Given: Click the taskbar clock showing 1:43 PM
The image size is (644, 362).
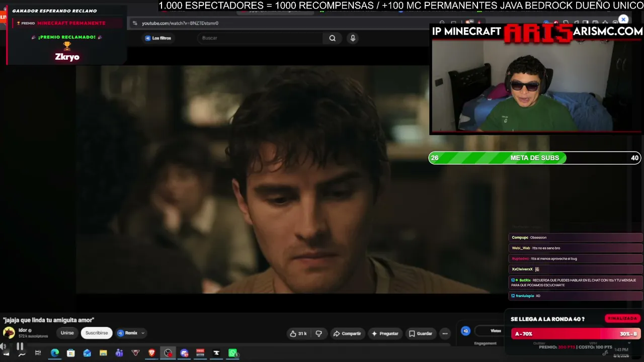Looking at the screenshot, I should pos(621,349).
